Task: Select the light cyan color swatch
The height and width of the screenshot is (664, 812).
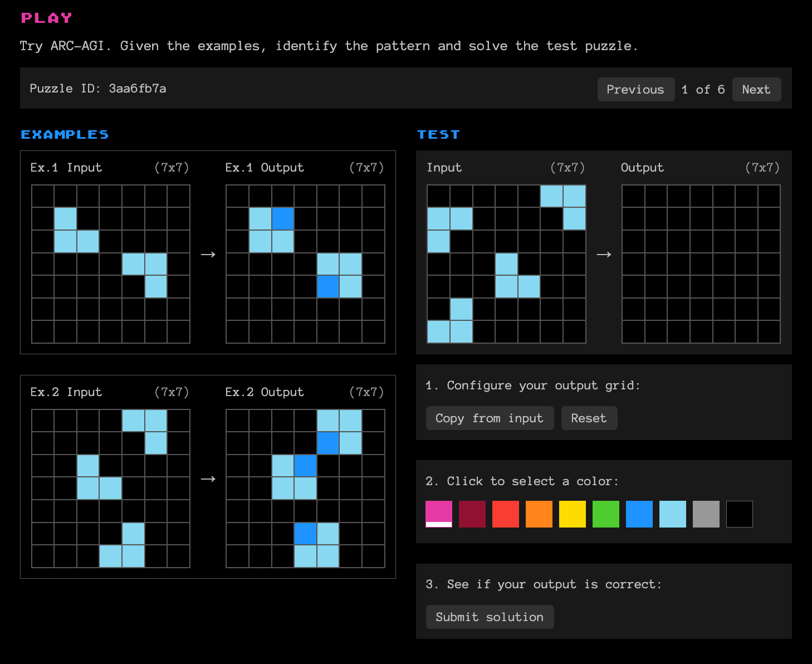Action: (673, 514)
